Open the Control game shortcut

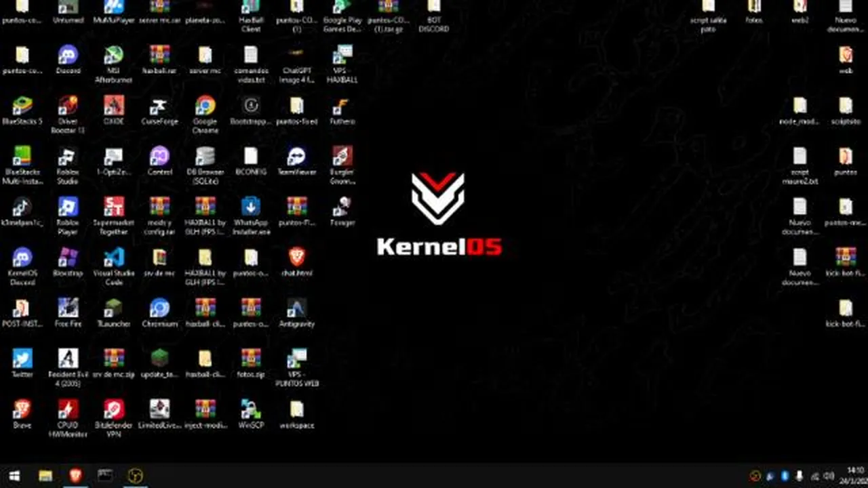coord(159,161)
